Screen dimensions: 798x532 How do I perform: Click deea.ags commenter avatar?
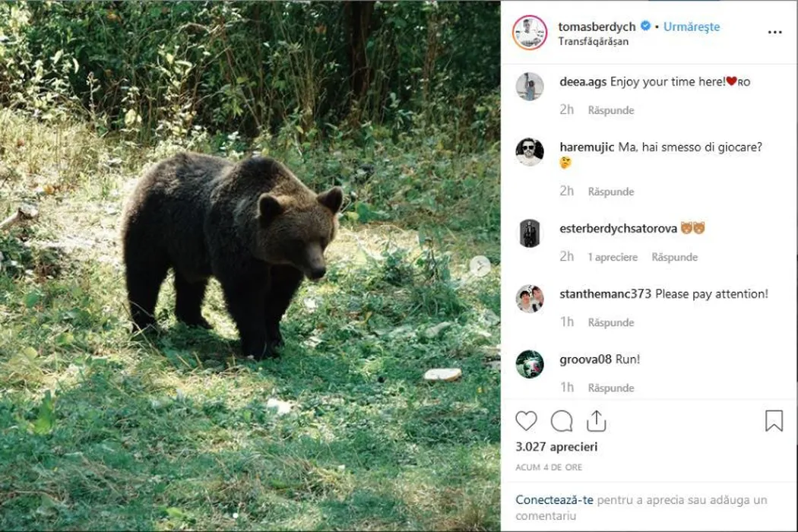click(x=530, y=87)
